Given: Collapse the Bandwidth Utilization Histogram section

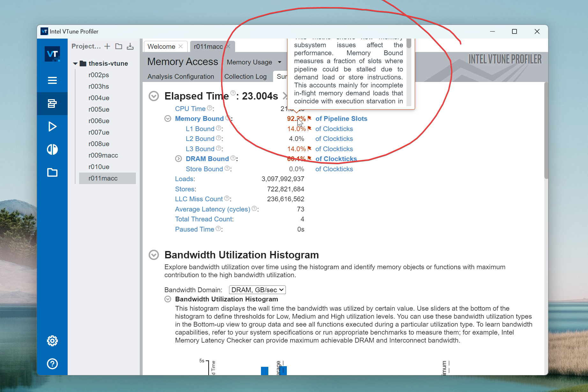Looking at the screenshot, I should [154, 255].
